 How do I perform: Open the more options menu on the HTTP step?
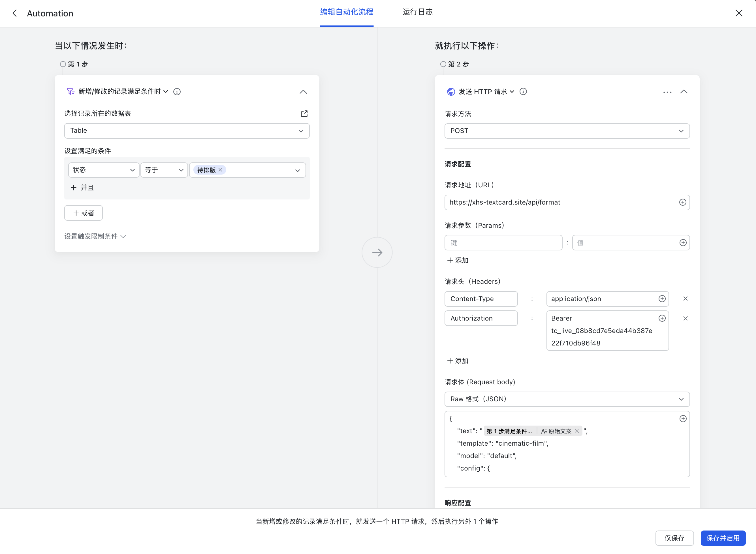(x=667, y=92)
